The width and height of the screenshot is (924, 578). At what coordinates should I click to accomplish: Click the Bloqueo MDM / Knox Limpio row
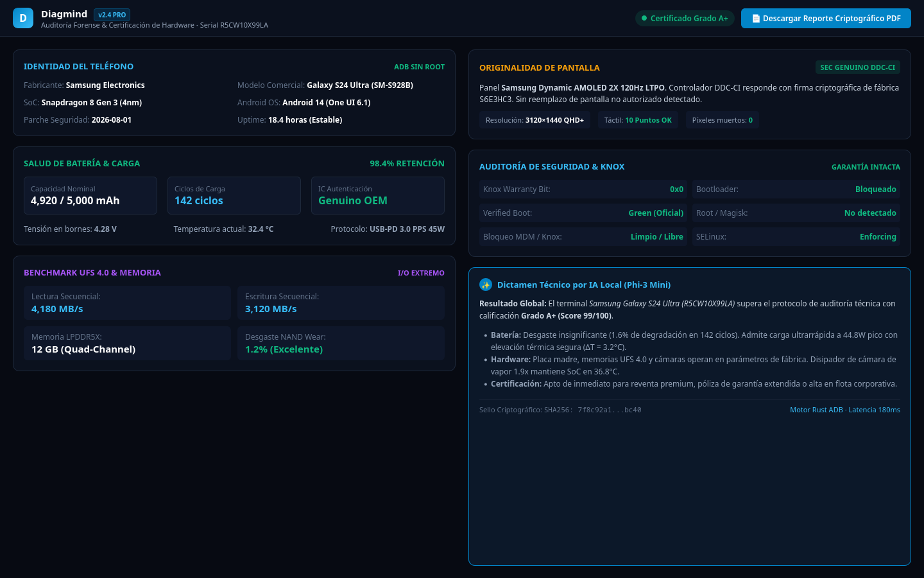pyautogui.click(x=583, y=237)
